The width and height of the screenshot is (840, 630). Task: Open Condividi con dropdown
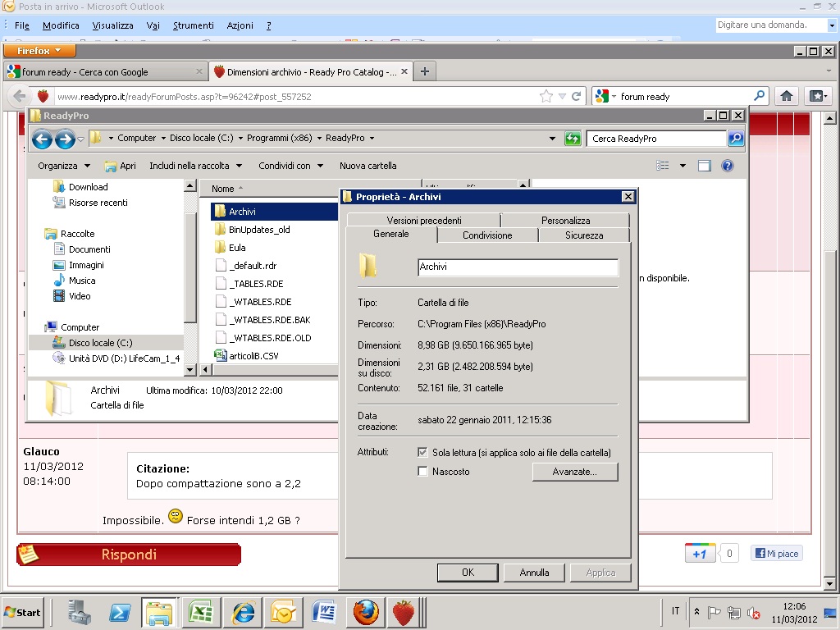pyautogui.click(x=290, y=166)
